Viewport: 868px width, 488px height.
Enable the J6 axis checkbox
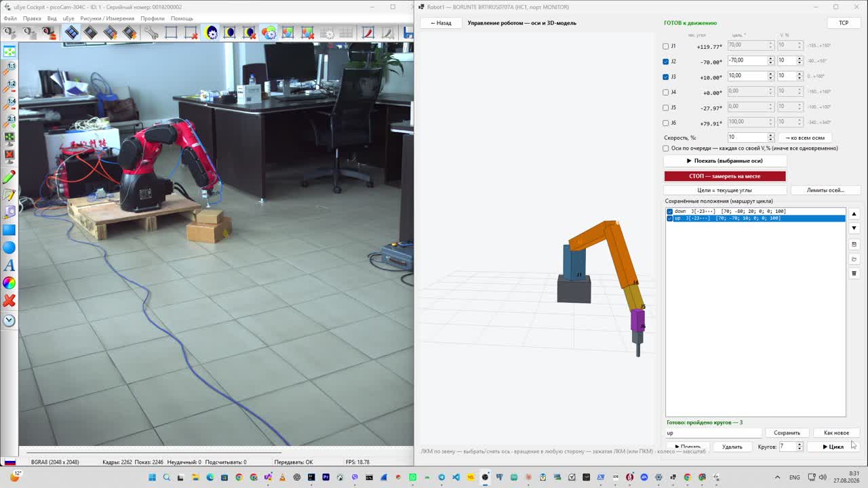coord(666,123)
